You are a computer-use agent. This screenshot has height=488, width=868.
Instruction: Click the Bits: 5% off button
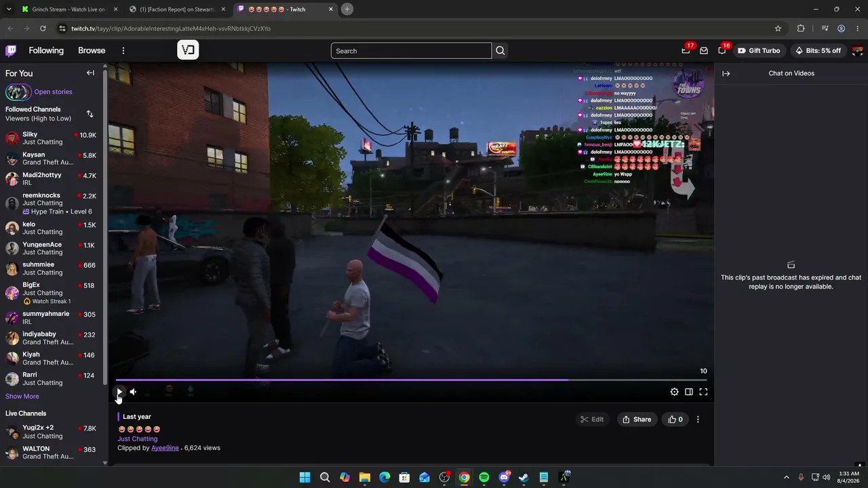818,51
